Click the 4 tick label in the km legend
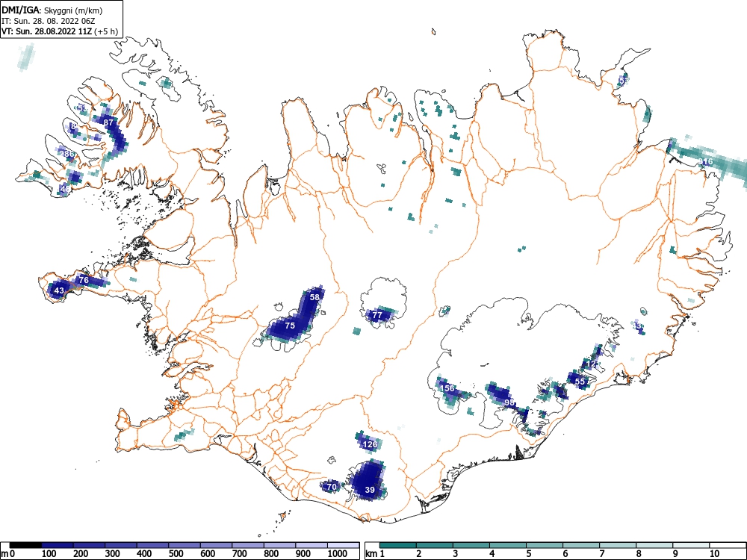Image resolution: width=747 pixels, height=560 pixels. [x=492, y=554]
